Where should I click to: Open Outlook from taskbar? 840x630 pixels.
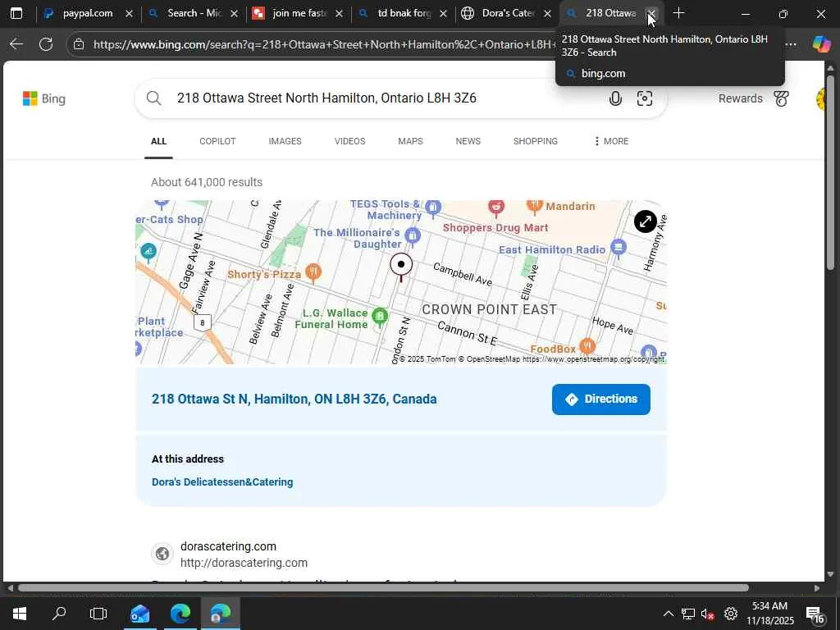click(139, 614)
